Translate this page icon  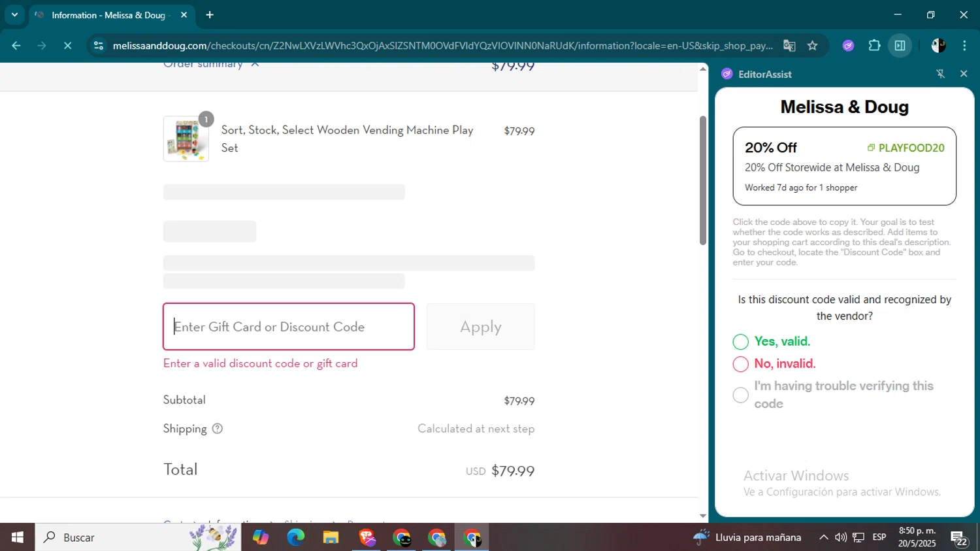tap(789, 46)
